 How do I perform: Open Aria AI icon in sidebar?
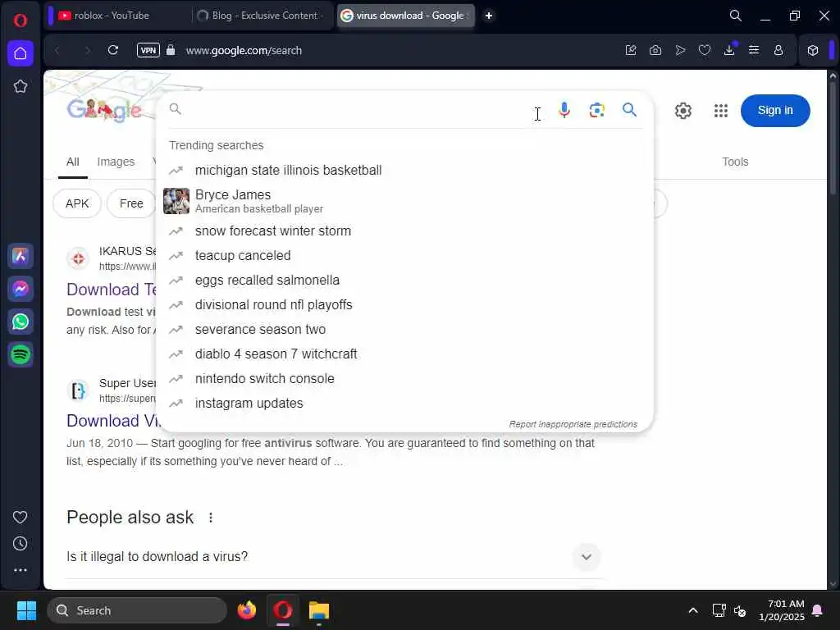click(x=21, y=256)
